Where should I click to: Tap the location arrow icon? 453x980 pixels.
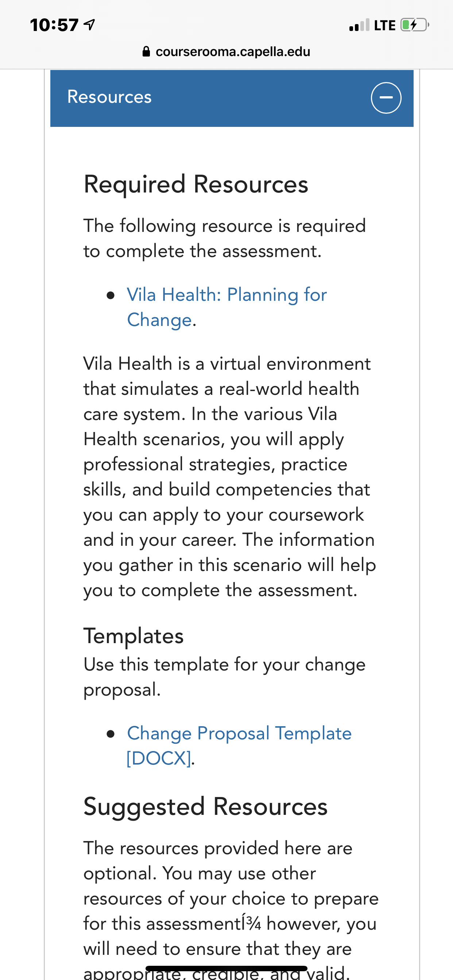click(x=89, y=25)
